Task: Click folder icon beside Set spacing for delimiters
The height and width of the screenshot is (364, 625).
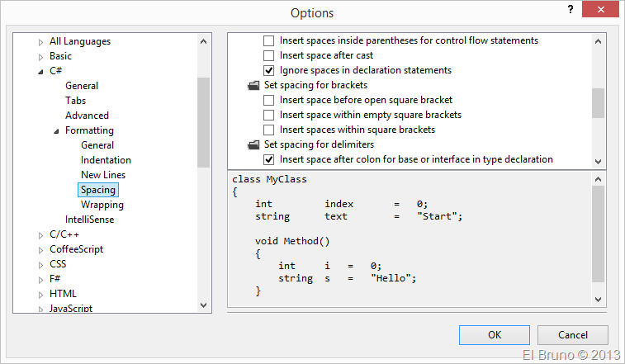Action: click(253, 144)
